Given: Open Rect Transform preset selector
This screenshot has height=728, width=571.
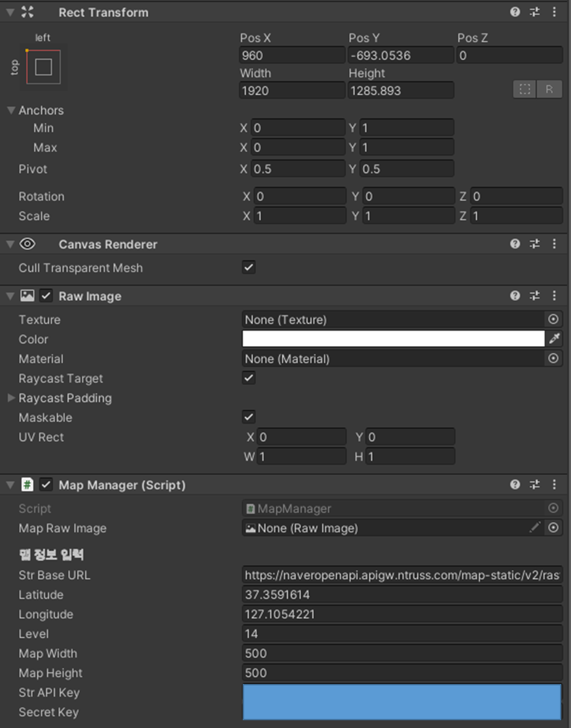Looking at the screenshot, I should (x=535, y=12).
